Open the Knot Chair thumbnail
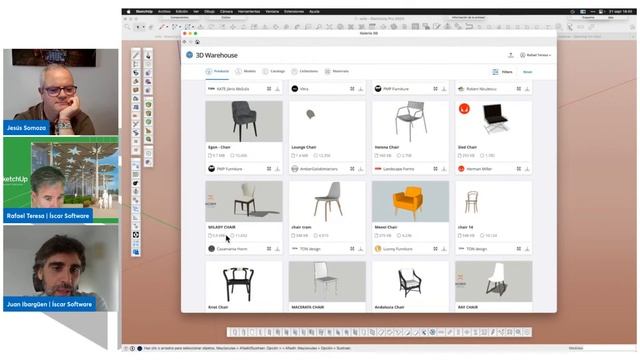 point(244,281)
